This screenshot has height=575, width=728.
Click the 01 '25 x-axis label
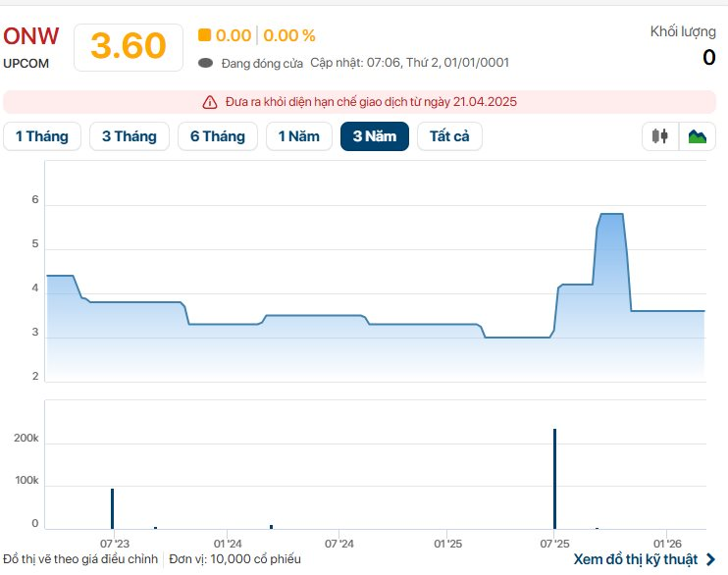447,544
